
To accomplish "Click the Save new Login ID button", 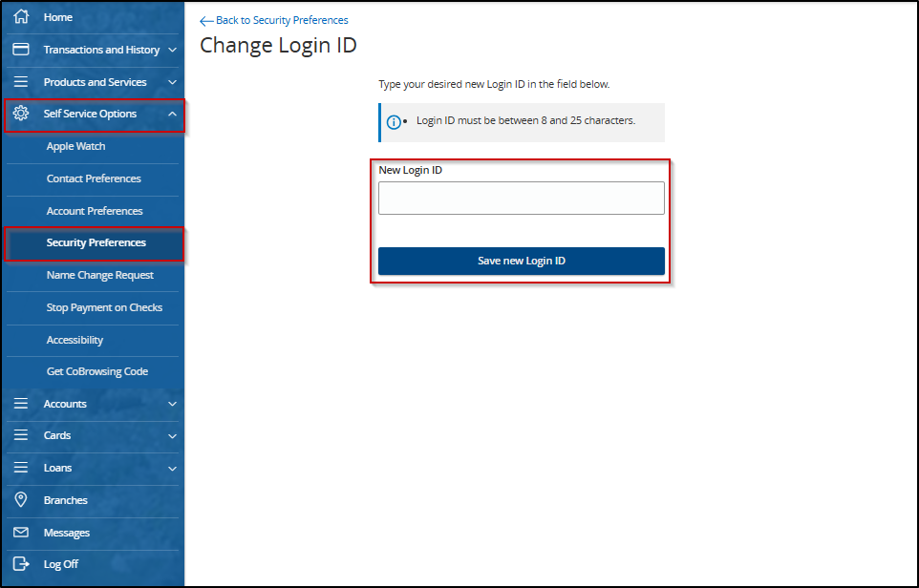I will tap(522, 261).
